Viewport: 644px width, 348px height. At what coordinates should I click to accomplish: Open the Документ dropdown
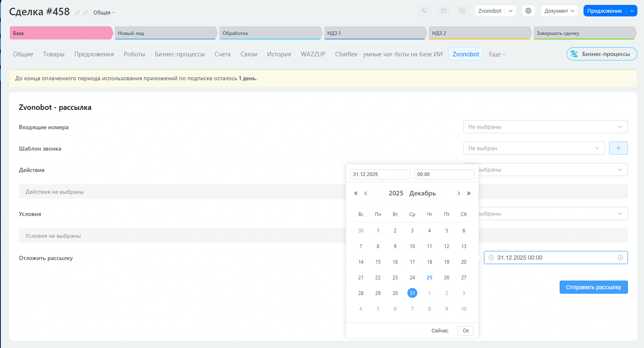(x=559, y=11)
